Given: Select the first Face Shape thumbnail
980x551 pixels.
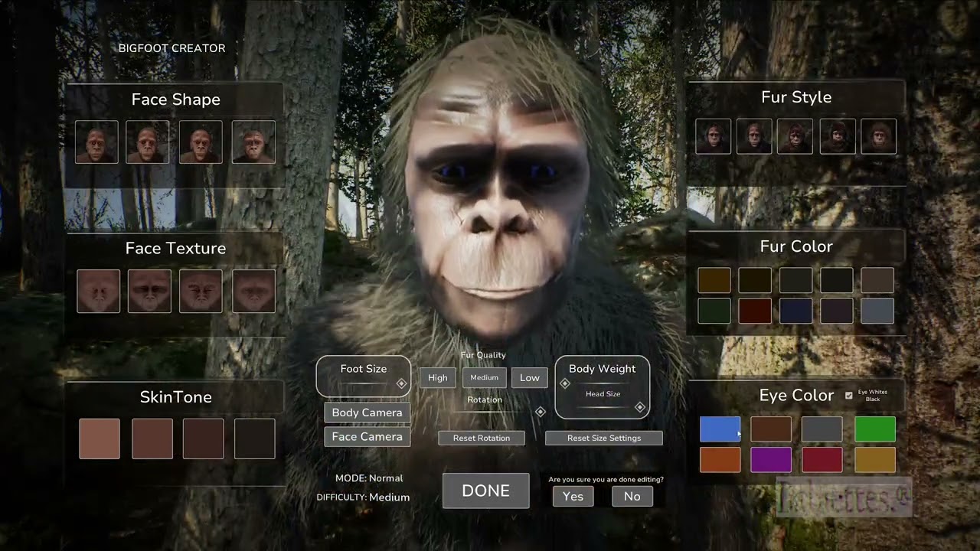Looking at the screenshot, I should (x=96, y=142).
